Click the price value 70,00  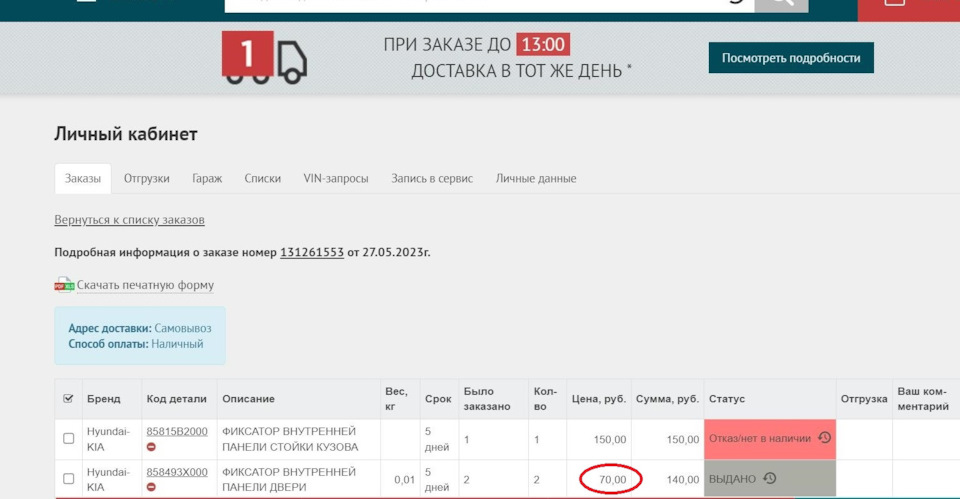[612, 479]
